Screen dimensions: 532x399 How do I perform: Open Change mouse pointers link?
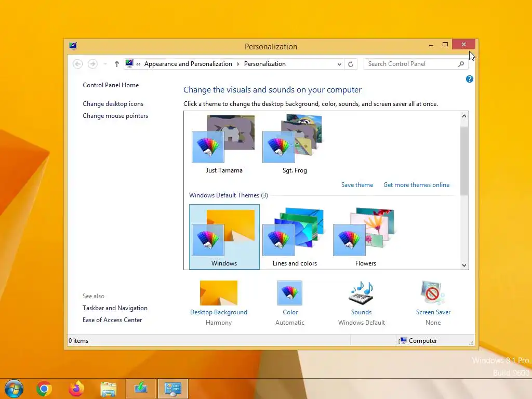(x=115, y=116)
